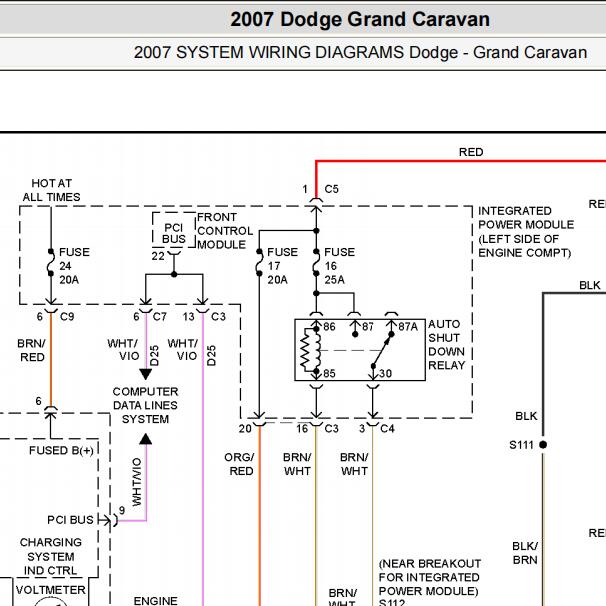Select the 'C3' label beside pin 13
The image size is (606, 606).
[218, 317]
